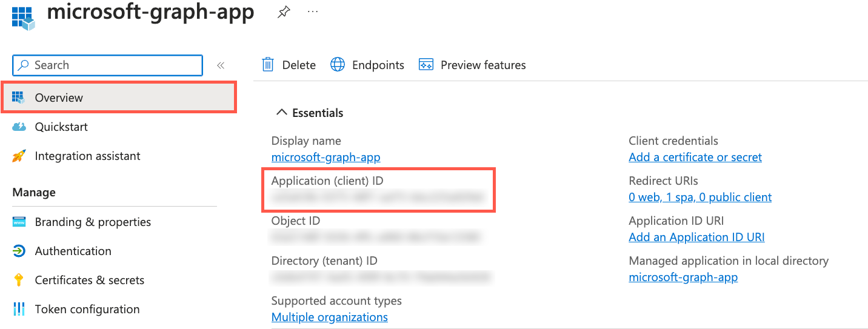Select Branding & properties

[93, 222]
